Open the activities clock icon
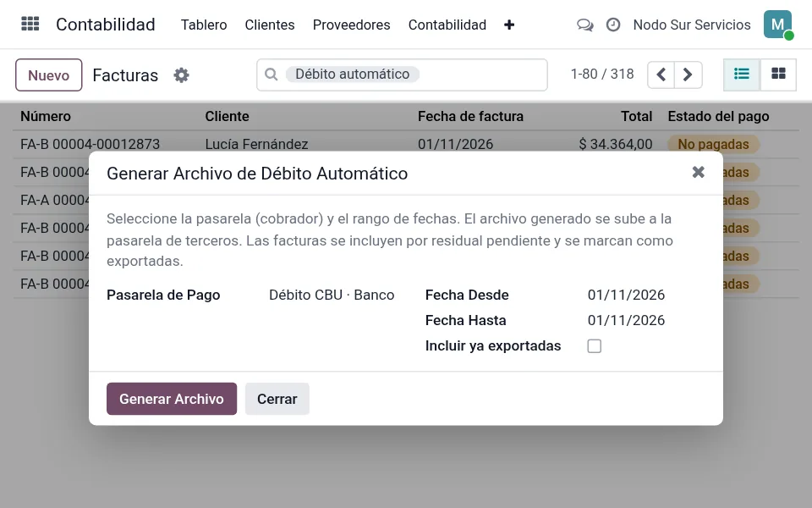Viewport: 812px width, 508px height. 613,25
